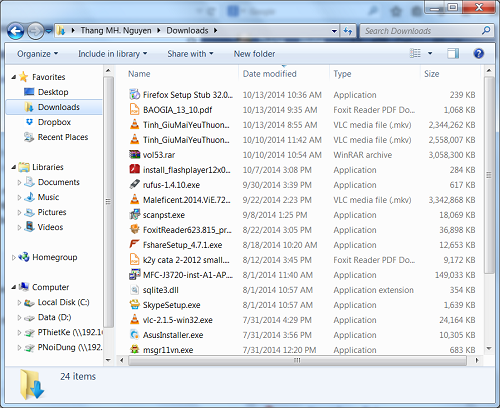Screen dimensions: 500x408
Task: Select rufus-1.4.10.exe file icon
Action: (x=134, y=185)
